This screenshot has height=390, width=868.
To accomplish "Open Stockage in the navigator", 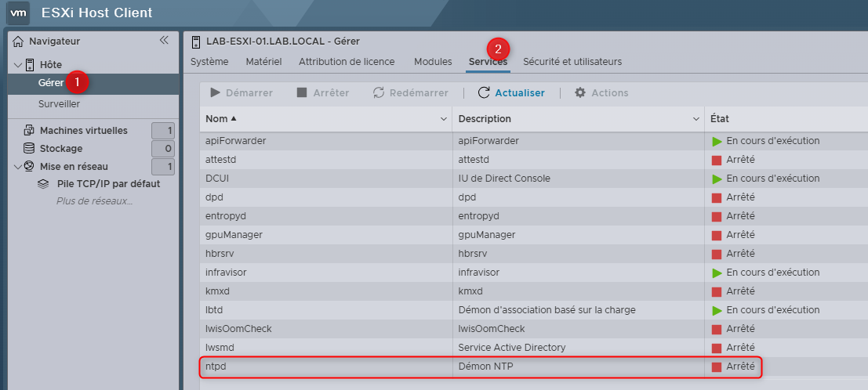I will pyautogui.click(x=61, y=148).
